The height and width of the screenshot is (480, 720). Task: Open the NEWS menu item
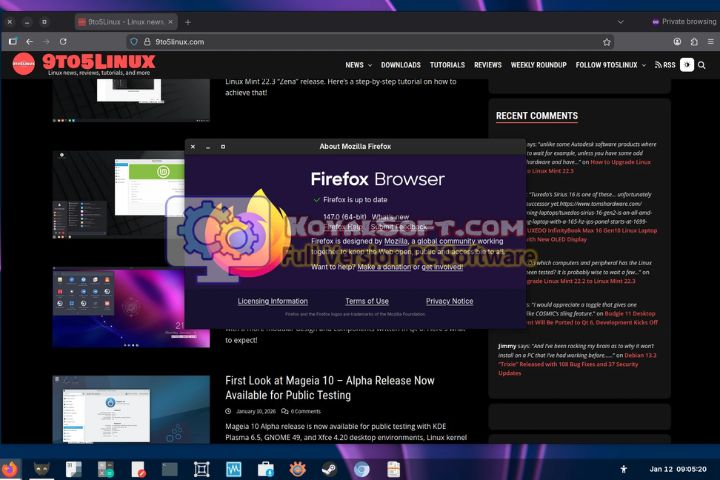click(354, 65)
